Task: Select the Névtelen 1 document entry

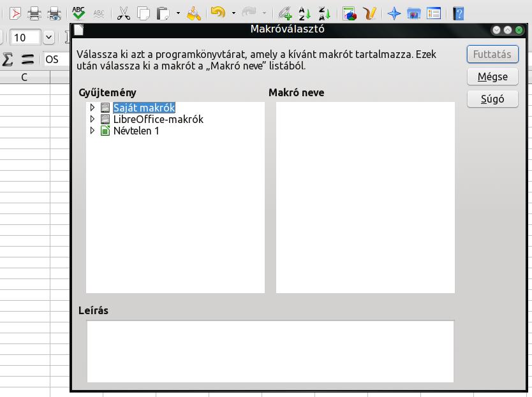Action: point(136,131)
